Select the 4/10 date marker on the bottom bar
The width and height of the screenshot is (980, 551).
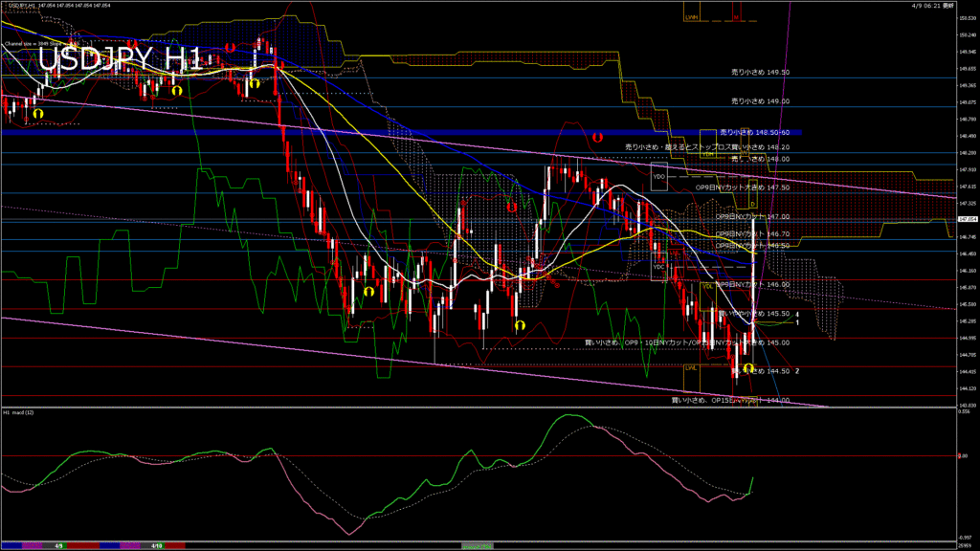click(x=156, y=546)
